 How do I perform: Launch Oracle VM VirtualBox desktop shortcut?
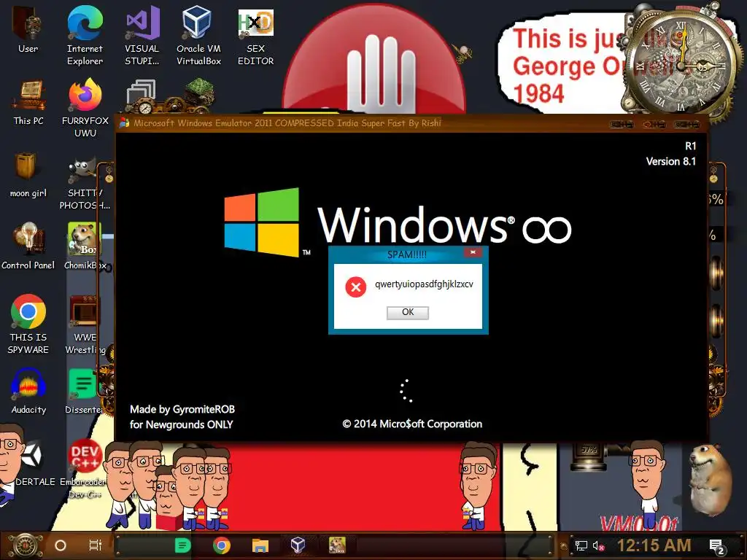point(198,34)
